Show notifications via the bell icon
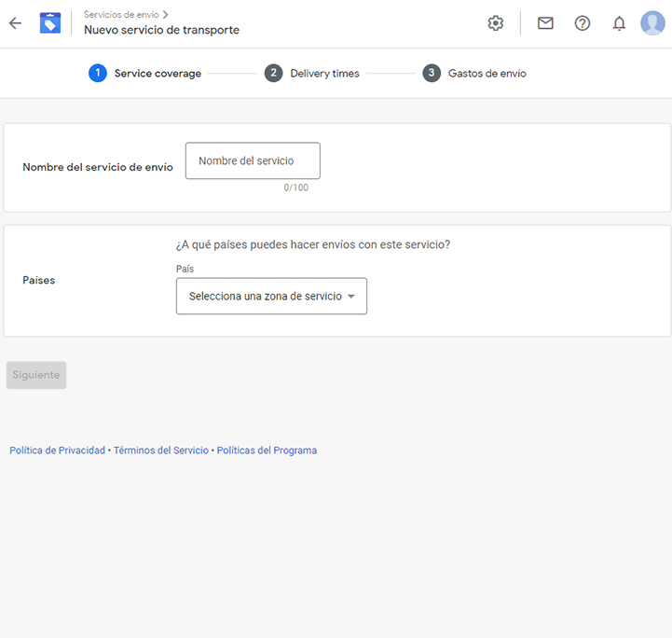Image resolution: width=672 pixels, height=638 pixels. point(619,23)
